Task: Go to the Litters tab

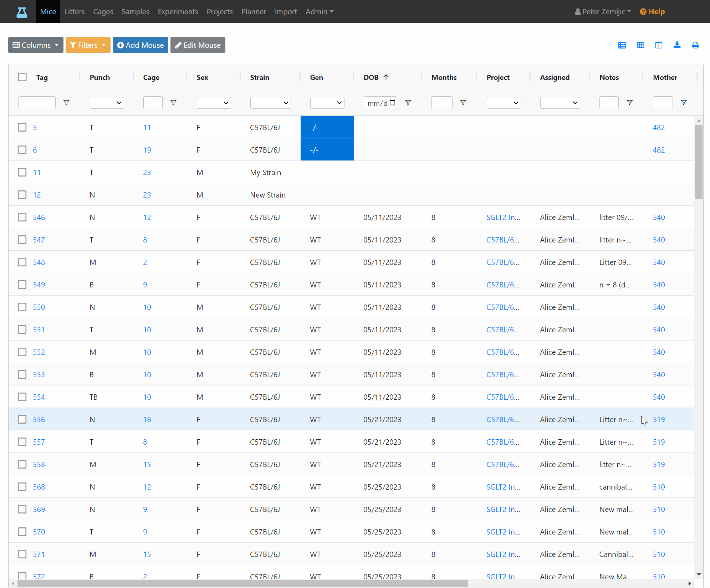Action: tap(75, 12)
